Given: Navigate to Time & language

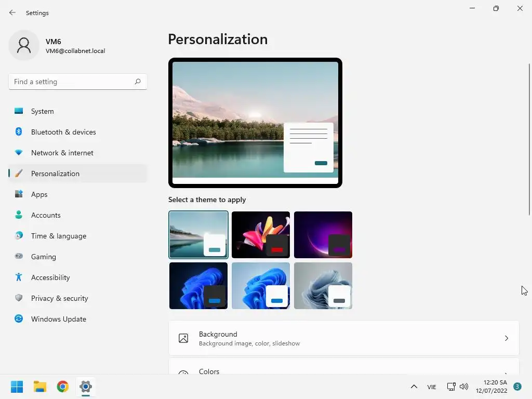Looking at the screenshot, I should 78,236.
